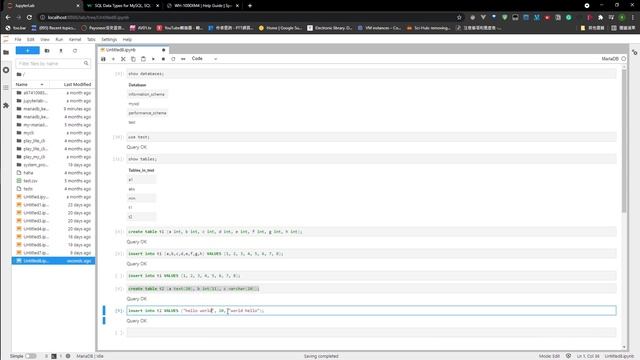Interrupt the kernel with stop icon

point(163,59)
